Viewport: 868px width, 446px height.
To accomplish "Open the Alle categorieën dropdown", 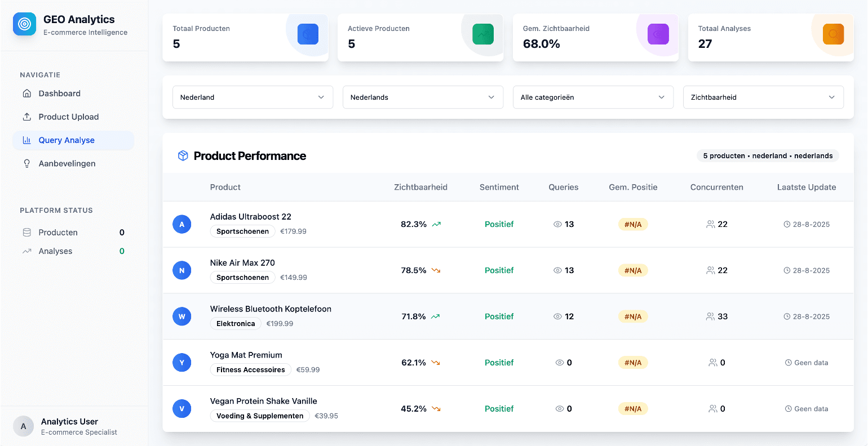I will point(593,97).
